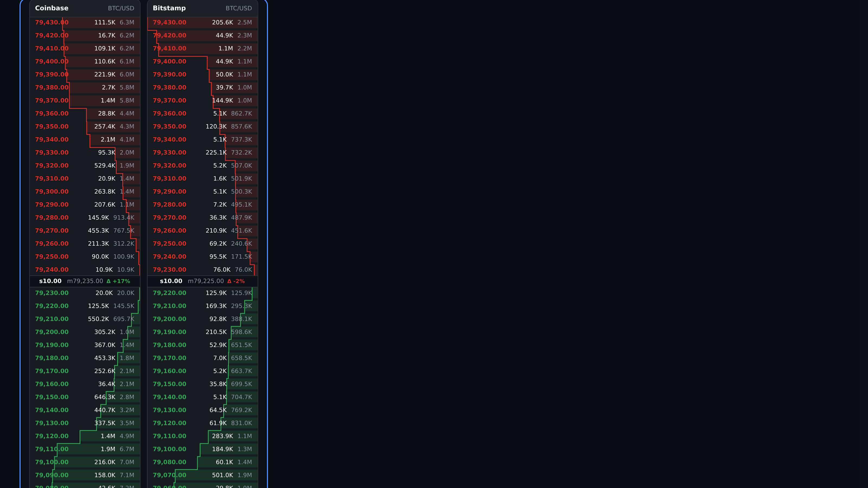Image resolution: width=868 pixels, height=488 pixels.
Task: Click Coinbase bid size 1.9M
Action: [x=108, y=449]
